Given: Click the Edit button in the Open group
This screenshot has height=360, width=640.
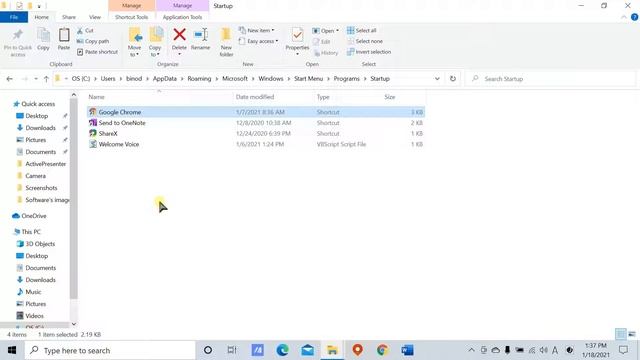Looking at the screenshot, I should [x=322, y=42].
